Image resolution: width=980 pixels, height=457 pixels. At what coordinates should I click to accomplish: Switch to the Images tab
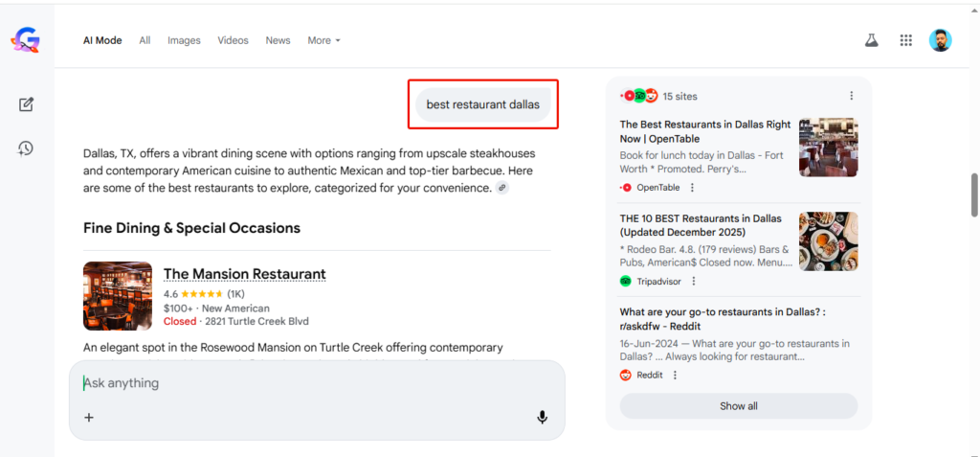tap(184, 40)
